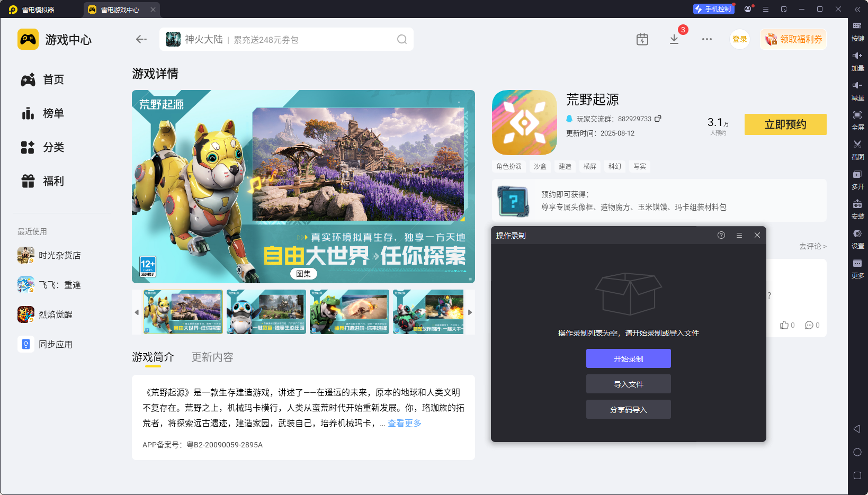Click 开始录制 to start recording
This screenshot has height=495, width=868.
pyautogui.click(x=629, y=358)
